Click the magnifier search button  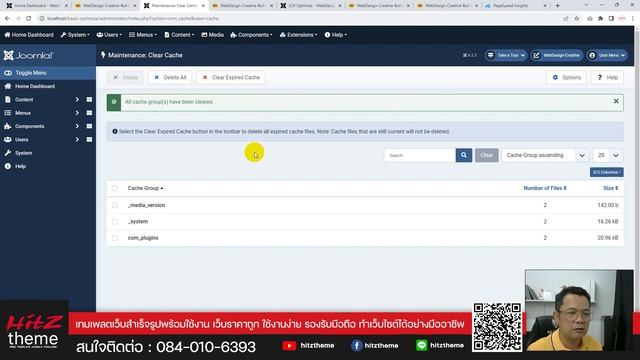[464, 155]
